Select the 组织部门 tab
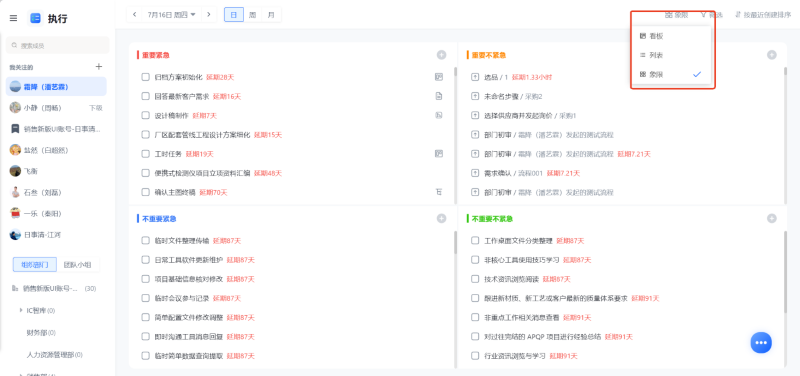The width and height of the screenshot is (800, 376). pos(34,264)
